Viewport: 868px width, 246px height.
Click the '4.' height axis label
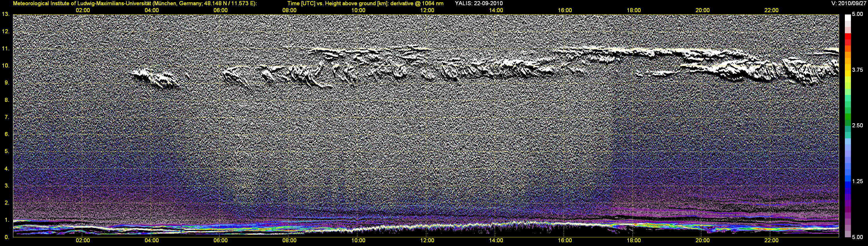(7, 168)
